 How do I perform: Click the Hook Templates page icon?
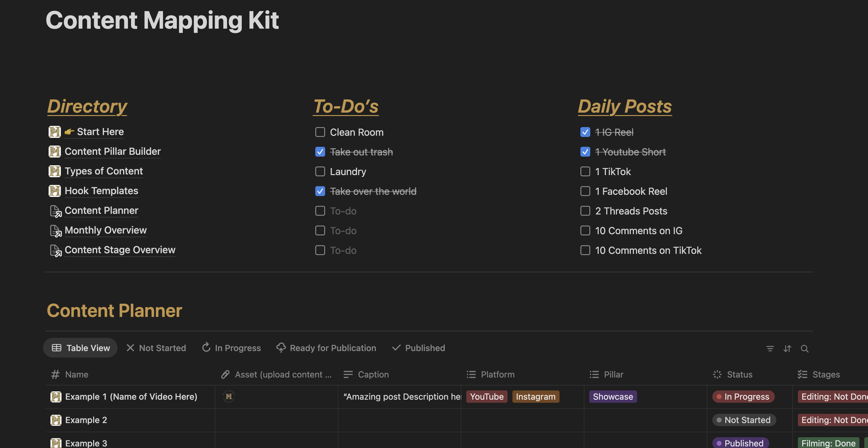tap(55, 191)
